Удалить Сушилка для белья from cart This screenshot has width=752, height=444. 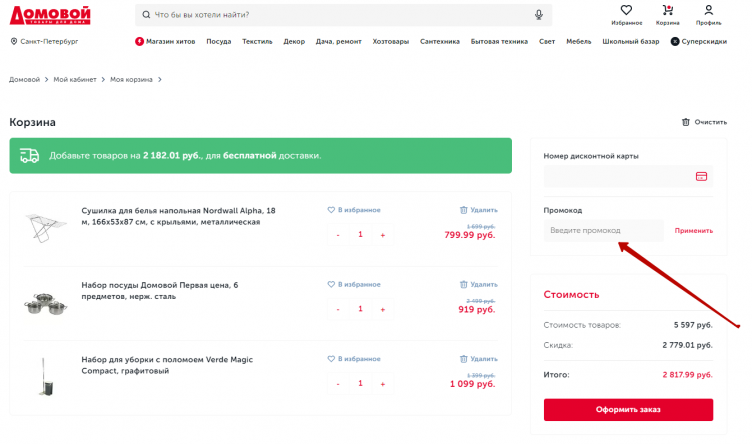tap(479, 210)
